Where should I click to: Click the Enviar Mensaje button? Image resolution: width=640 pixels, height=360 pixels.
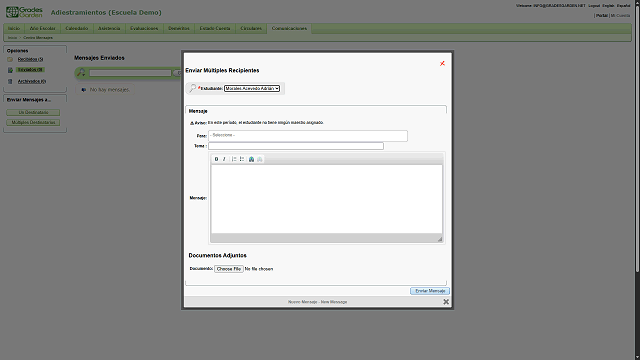pyautogui.click(x=430, y=291)
